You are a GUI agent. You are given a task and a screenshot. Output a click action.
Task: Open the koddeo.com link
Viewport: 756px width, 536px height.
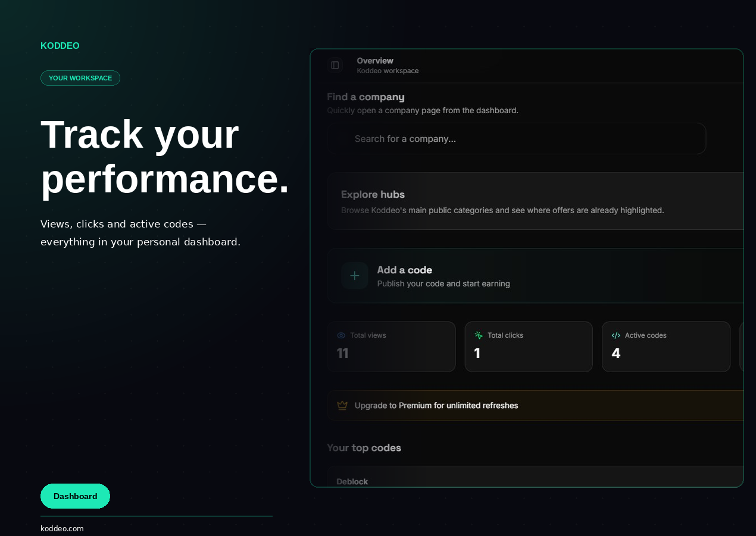coord(62,529)
